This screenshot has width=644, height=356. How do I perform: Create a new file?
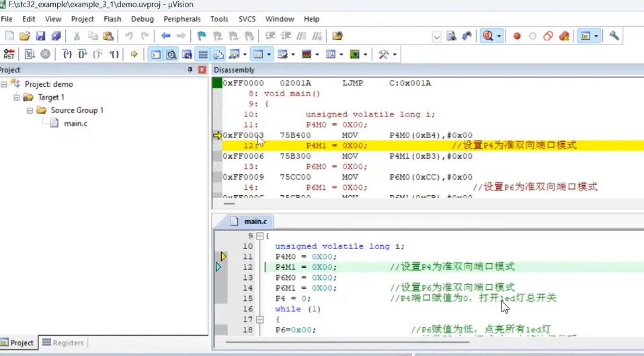click(x=9, y=36)
